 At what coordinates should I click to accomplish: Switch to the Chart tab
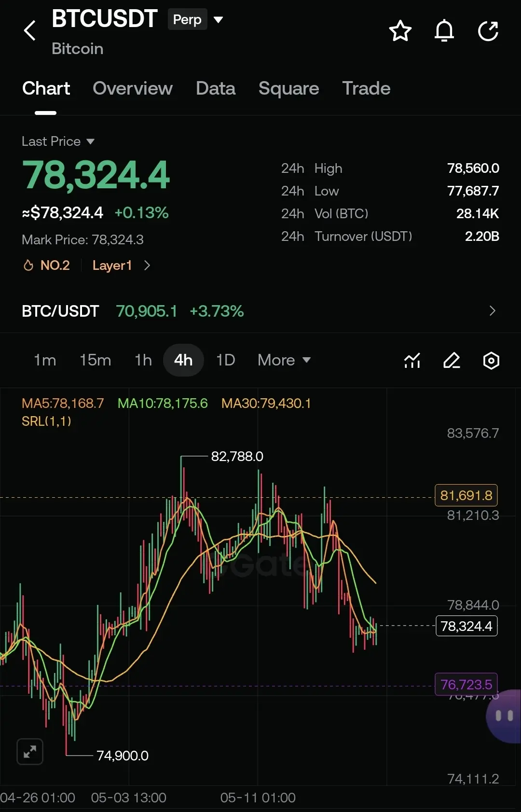46,88
